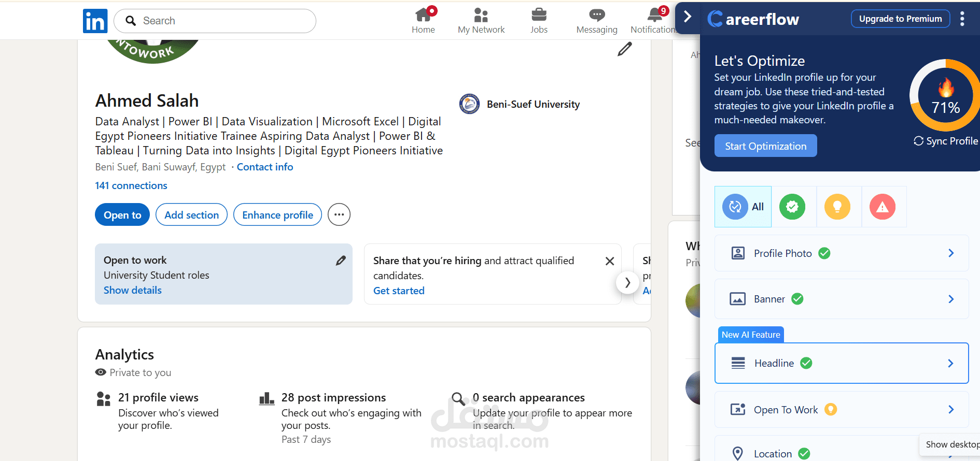Open Contact info link
Viewport: 980px width, 461px height.
265,167
